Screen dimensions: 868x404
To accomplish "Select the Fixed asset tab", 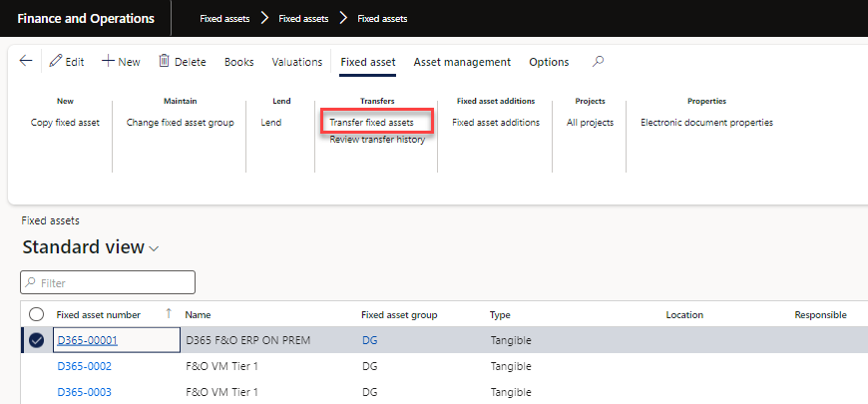I will point(368,62).
